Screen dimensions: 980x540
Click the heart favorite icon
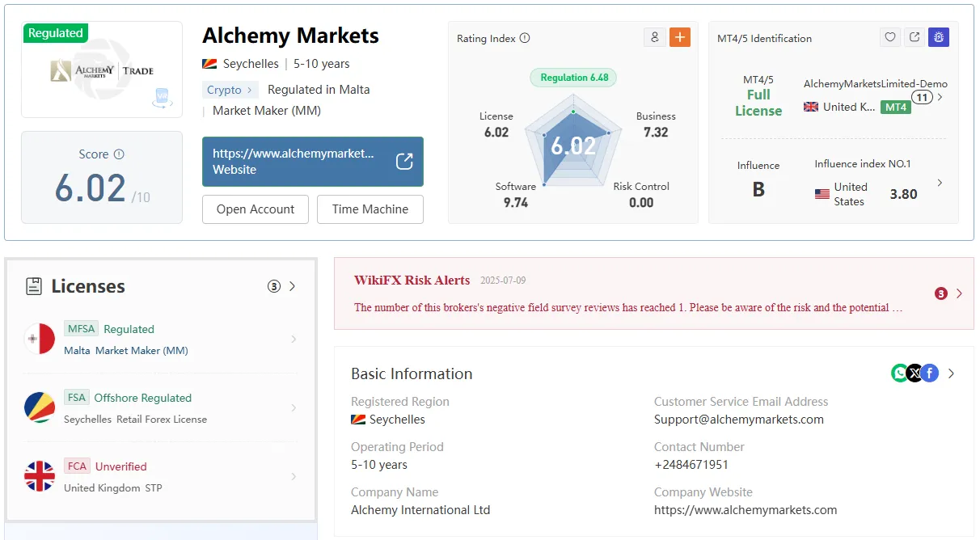tap(890, 37)
